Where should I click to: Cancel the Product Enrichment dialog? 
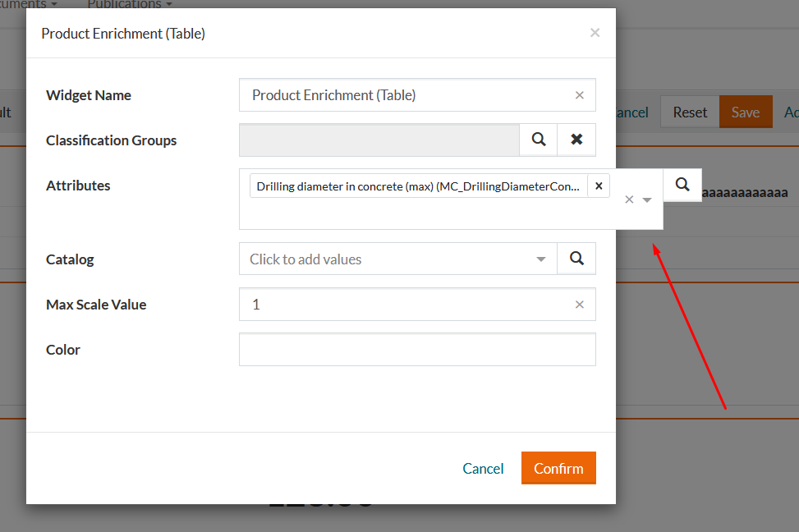483,468
